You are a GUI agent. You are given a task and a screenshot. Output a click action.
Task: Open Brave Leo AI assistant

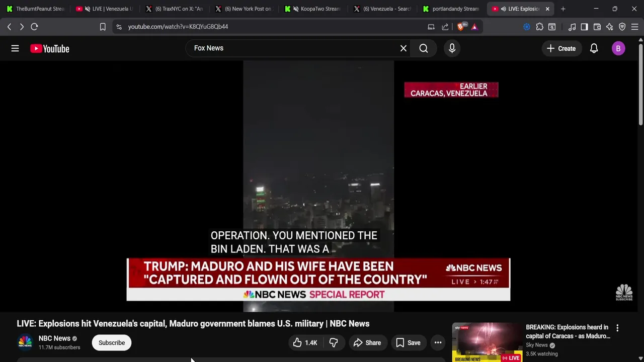(610, 27)
